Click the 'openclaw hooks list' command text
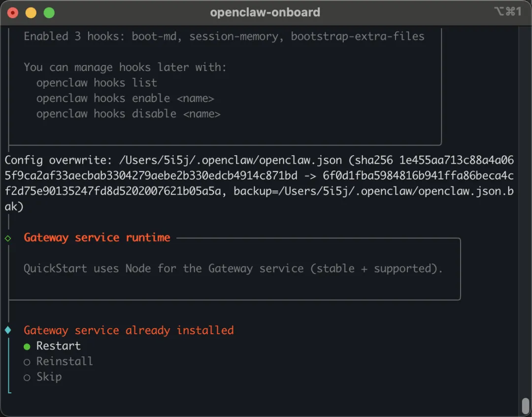The width and height of the screenshot is (532, 417). pyautogui.click(x=97, y=83)
